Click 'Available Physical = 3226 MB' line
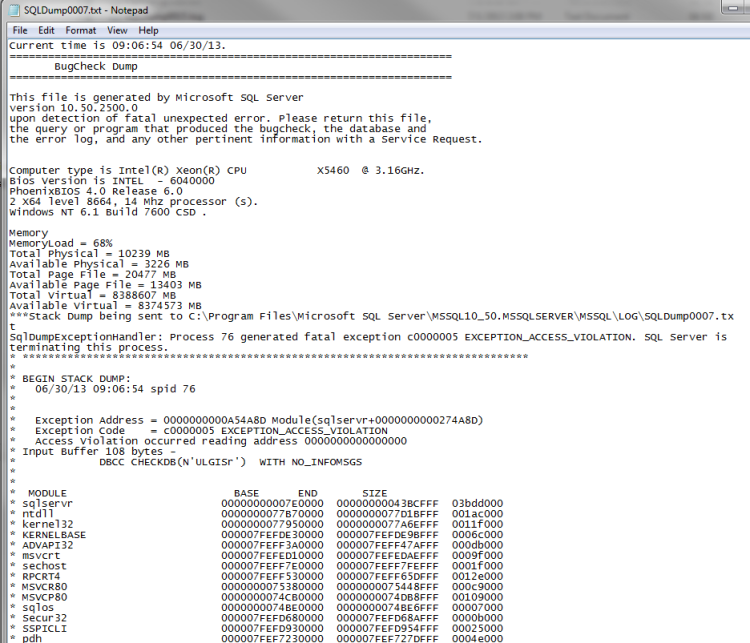 click(99, 265)
